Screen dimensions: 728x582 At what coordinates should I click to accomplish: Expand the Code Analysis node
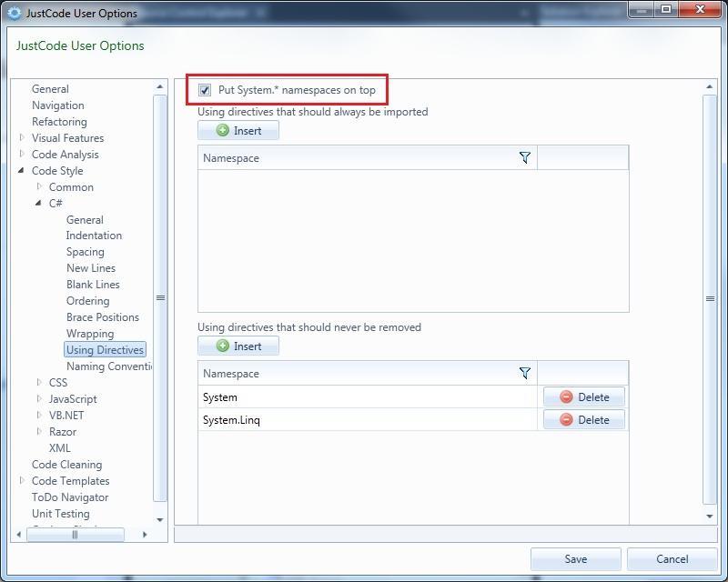(x=22, y=154)
